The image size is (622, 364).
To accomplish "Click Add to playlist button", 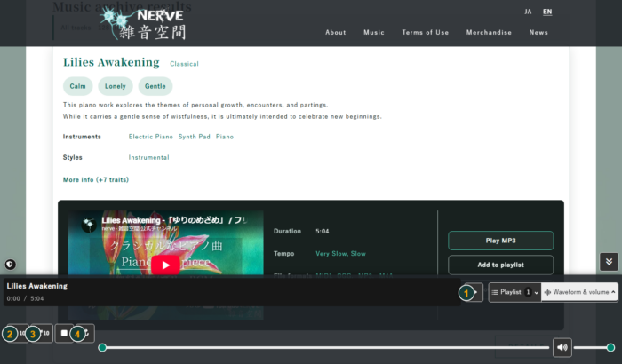I will 500,265.
